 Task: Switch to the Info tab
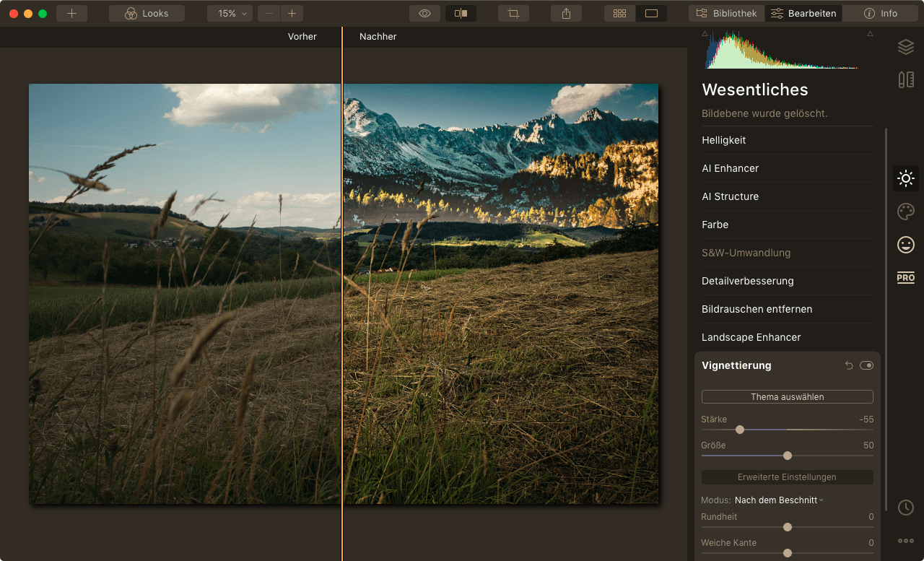[x=881, y=13]
